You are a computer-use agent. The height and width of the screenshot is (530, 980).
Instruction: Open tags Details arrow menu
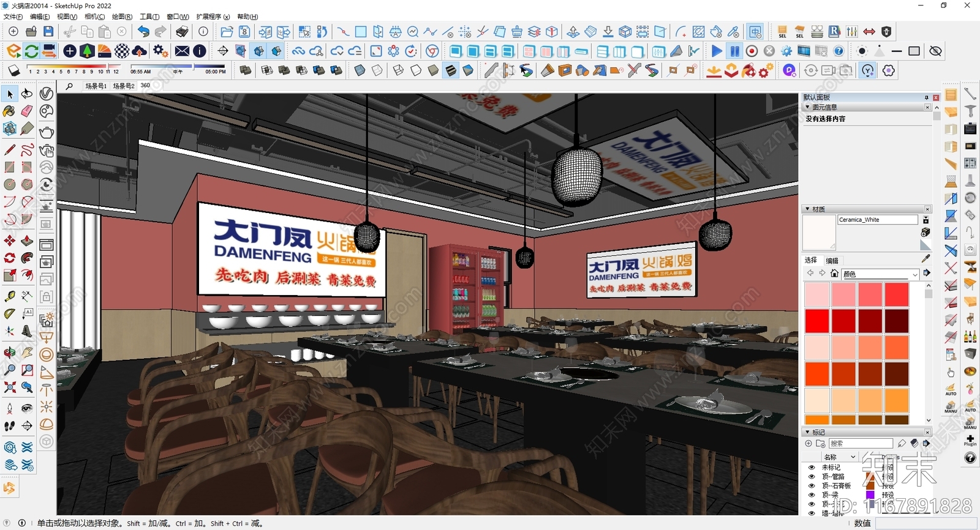(x=927, y=443)
